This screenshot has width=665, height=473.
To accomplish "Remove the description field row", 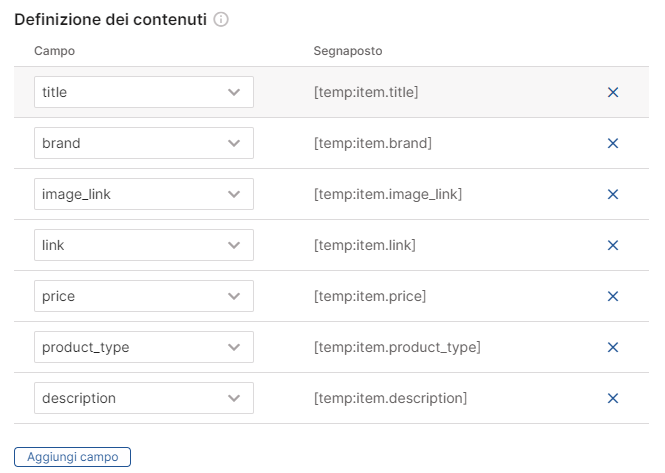I will pos(613,398).
